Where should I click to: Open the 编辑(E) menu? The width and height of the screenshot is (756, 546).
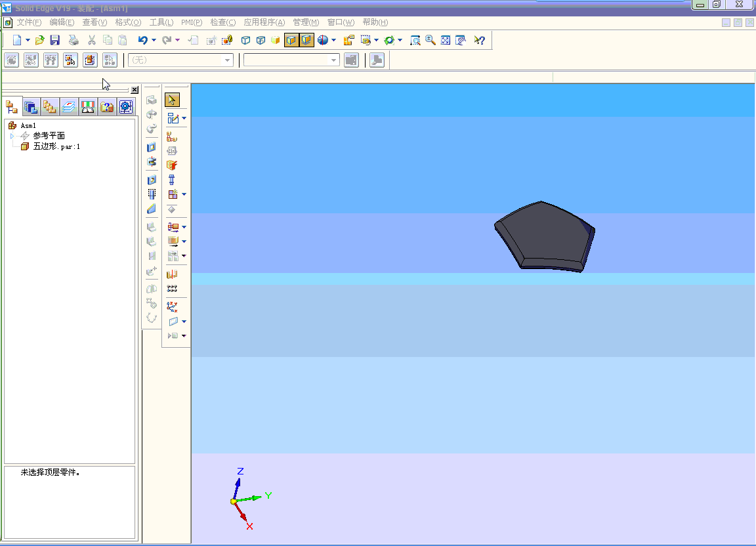point(62,22)
